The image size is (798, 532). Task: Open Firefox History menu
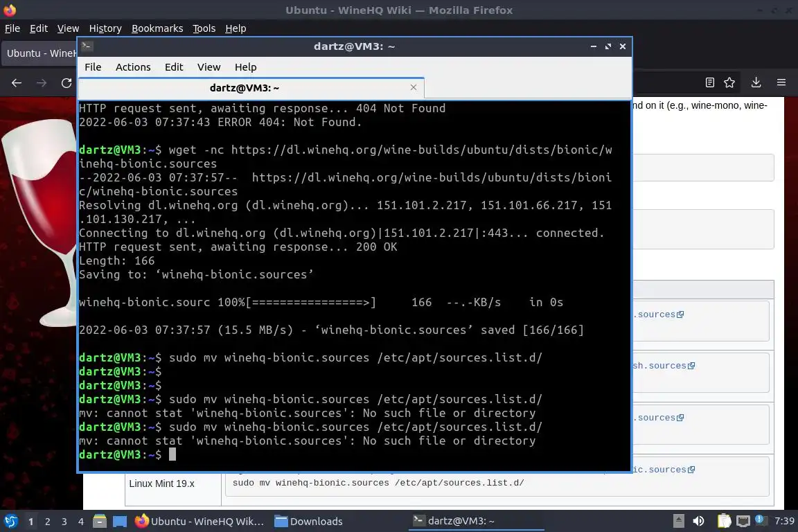pyautogui.click(x=105, y=28)
